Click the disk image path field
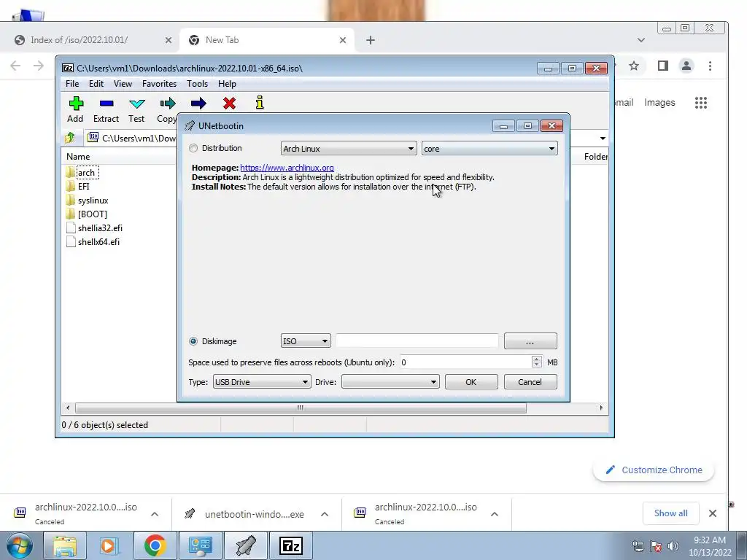This screenshot has height=560, width=747. (417, 341)
